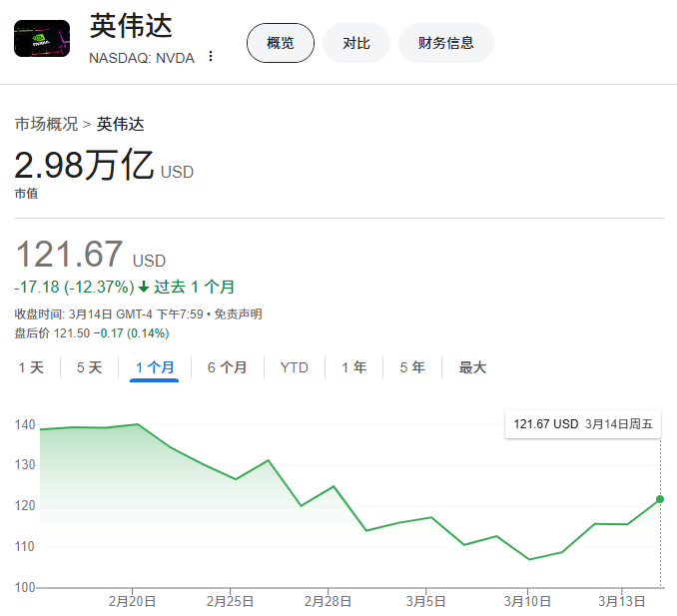Screen dimensions: 677x616
Task: Click the 2月28日 axis label
Action: point(328,601)
